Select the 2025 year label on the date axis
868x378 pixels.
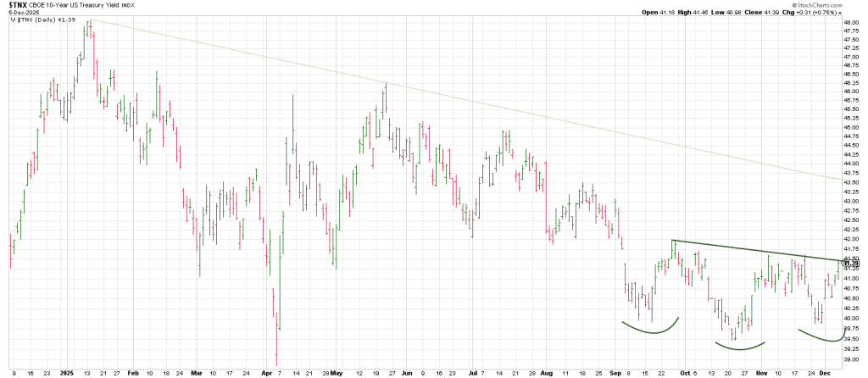tap(67, 371)
